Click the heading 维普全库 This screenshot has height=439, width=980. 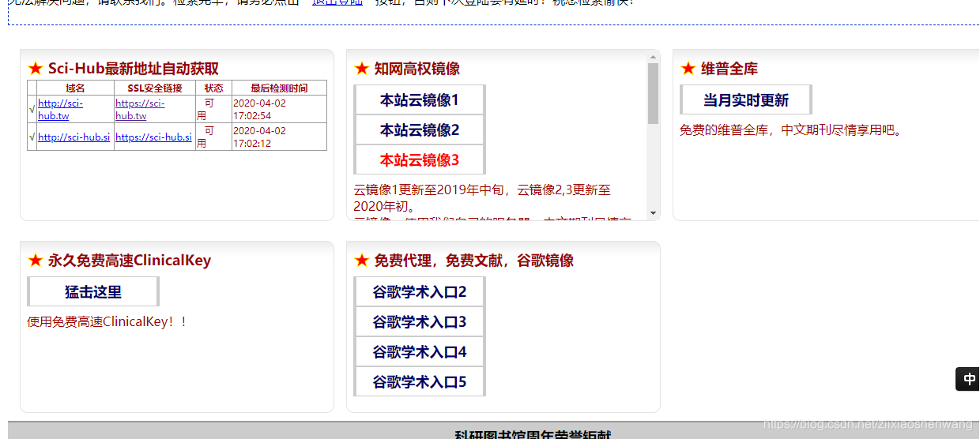[x=729, y=69]
